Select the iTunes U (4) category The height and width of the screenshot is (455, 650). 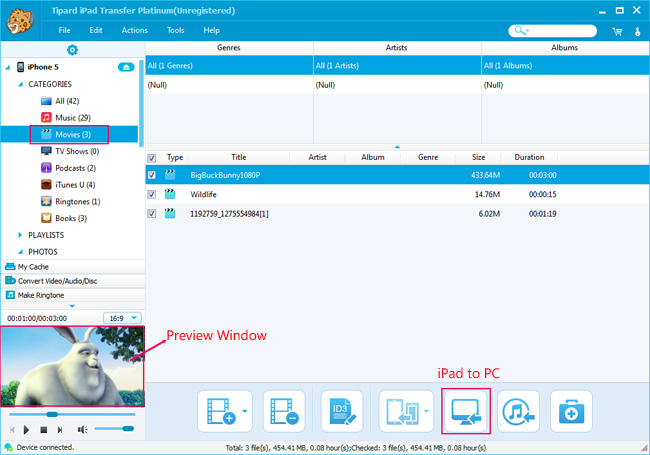click(68, 184)
